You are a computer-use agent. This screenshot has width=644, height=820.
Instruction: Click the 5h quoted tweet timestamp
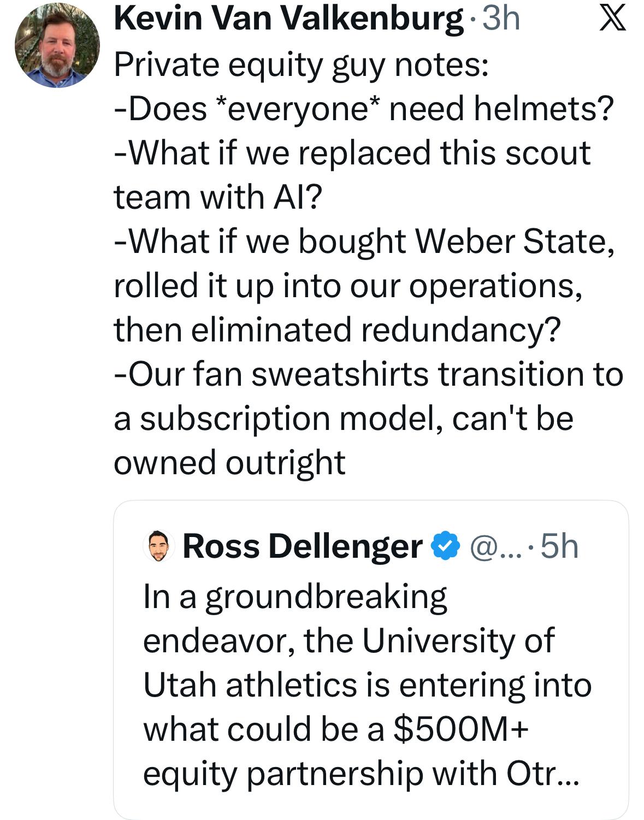point(559,546)
